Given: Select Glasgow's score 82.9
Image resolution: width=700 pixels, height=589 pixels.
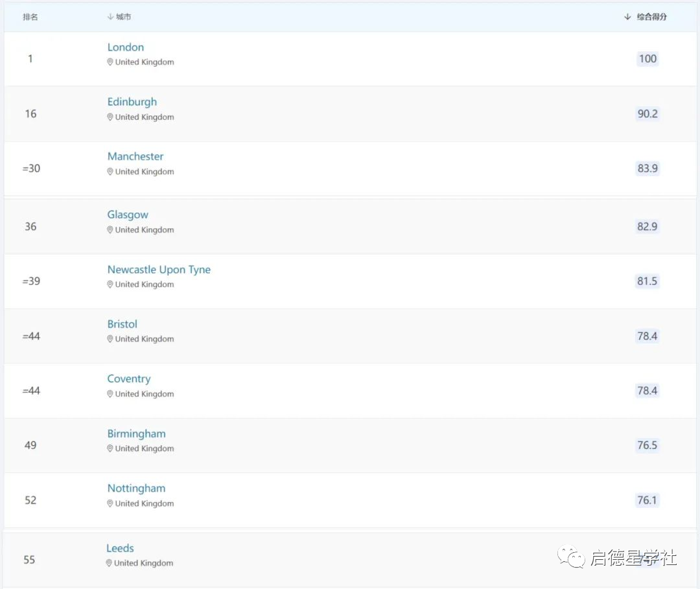Looking at the screenshot, I should [x=647, y=227].
